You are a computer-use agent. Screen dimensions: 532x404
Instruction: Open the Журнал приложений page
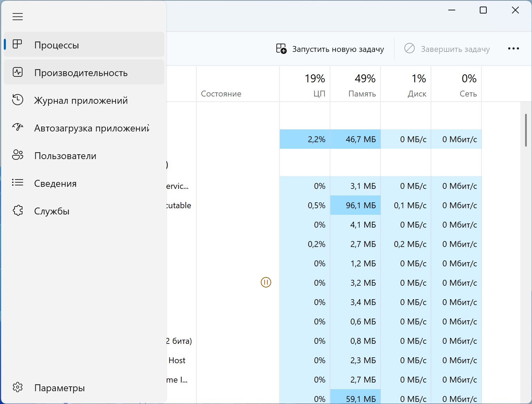(81, 101)
